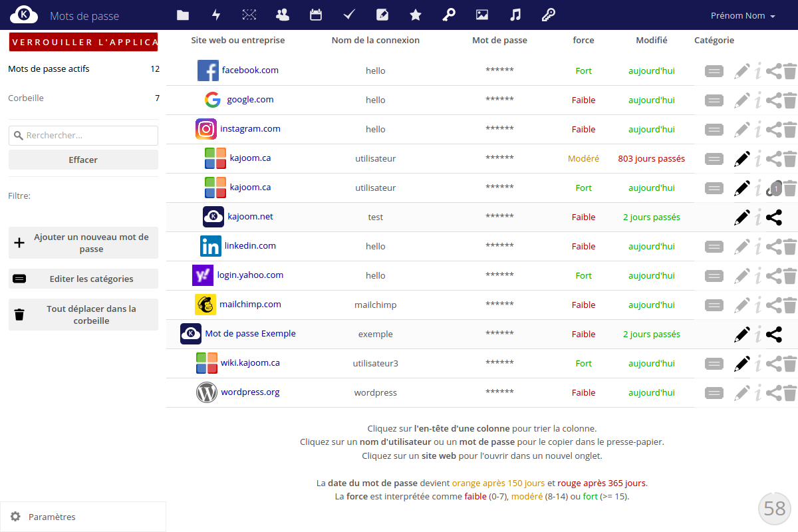The height and width of the screenshot is (532, 798).
Task: Click the Rechercher search field
Action: [90, 136]
